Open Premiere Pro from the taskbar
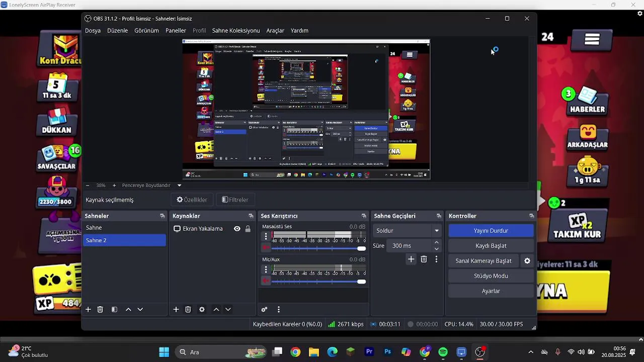The width and height of the screenshot is (644, 362). pos(369,352)
